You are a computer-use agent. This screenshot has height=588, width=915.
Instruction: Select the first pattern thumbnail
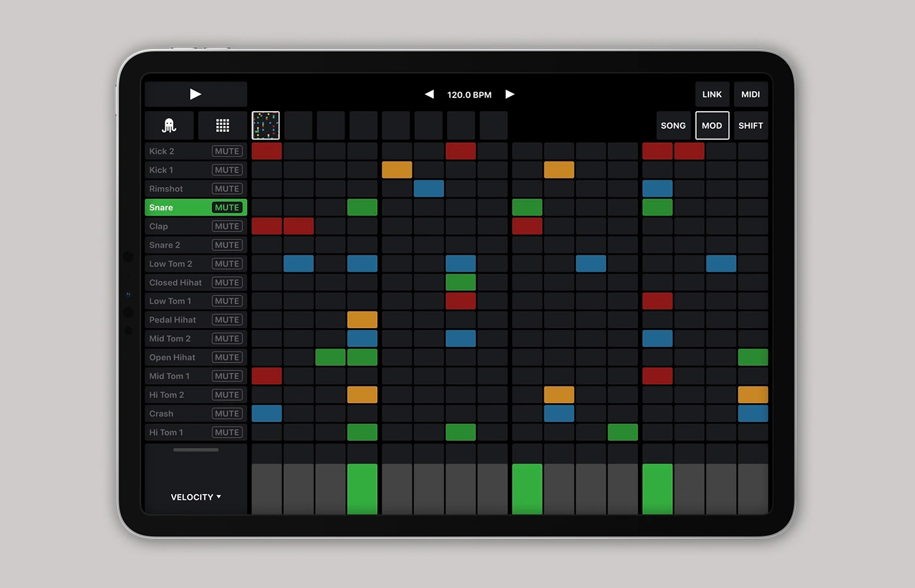pos(265,125)
